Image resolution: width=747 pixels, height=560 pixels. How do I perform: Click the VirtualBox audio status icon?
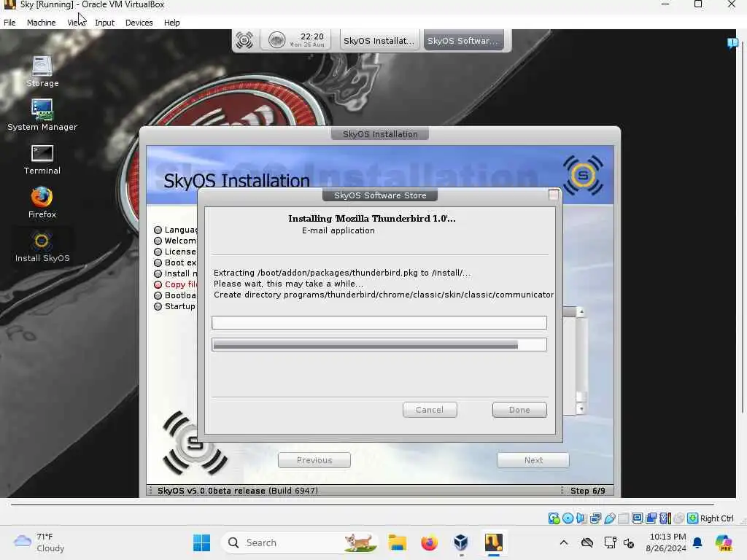click(x=581, y=518)
